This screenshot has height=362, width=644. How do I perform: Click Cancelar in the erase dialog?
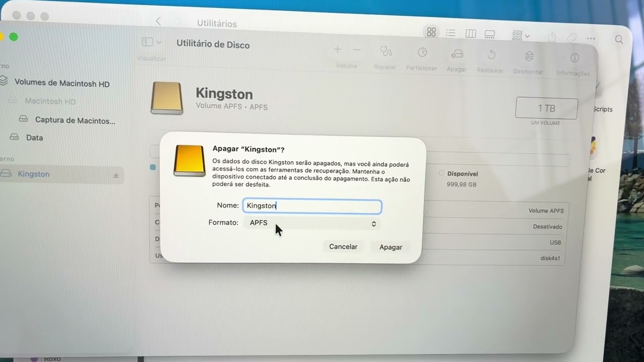pyautogui.click(x=343, y=246)
